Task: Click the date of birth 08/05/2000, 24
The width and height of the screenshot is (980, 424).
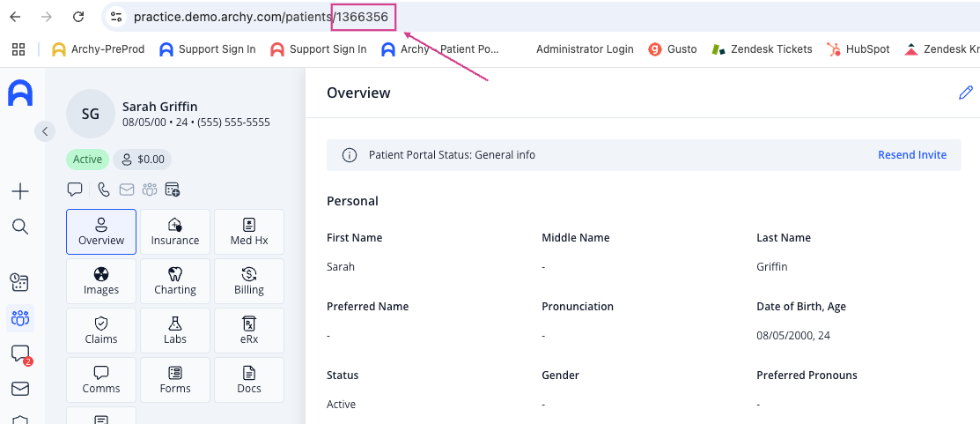Action: point(793,336)
